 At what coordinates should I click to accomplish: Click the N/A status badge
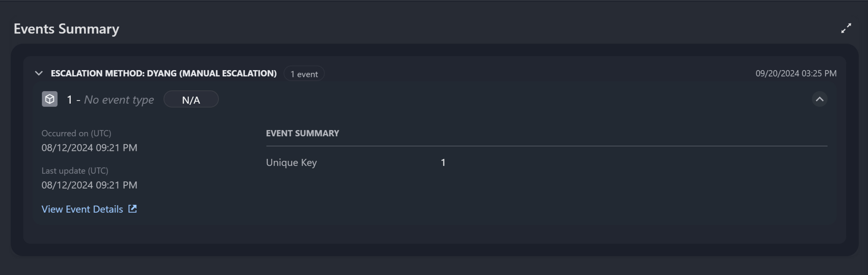tap(191, 100)
